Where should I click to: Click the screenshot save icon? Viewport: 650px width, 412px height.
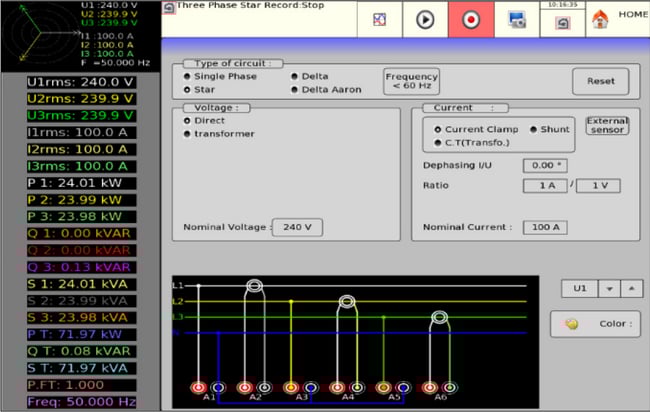517,19
